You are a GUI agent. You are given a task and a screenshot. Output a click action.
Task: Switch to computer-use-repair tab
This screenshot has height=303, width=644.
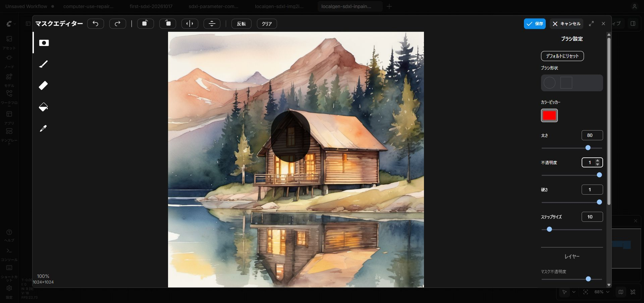click(88, 6)
